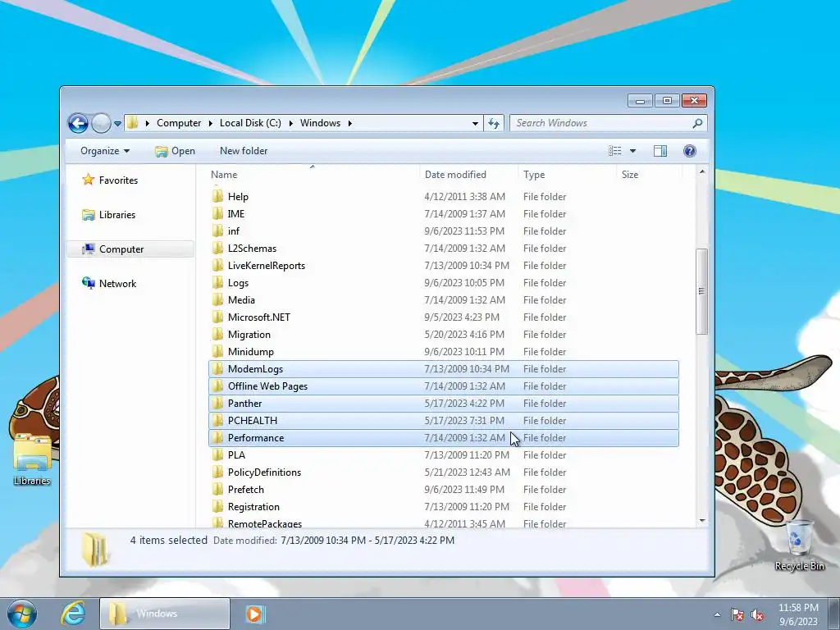Click the search magnifier icon
The height and width of the screenshot is (630, 840).
pos(697,123)
